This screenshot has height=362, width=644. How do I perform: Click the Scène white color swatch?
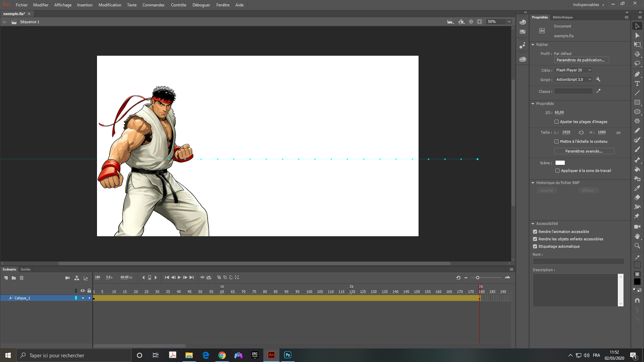(560, 163)
